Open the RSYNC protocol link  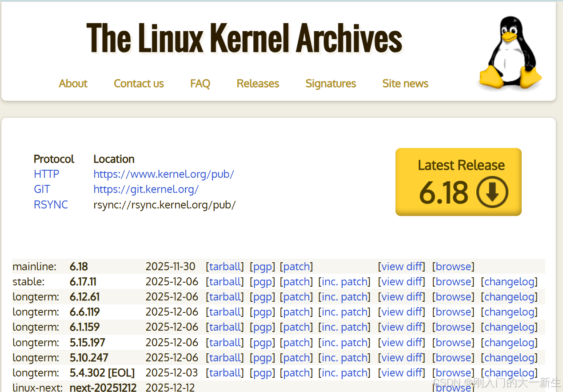[x=51, y=204]
